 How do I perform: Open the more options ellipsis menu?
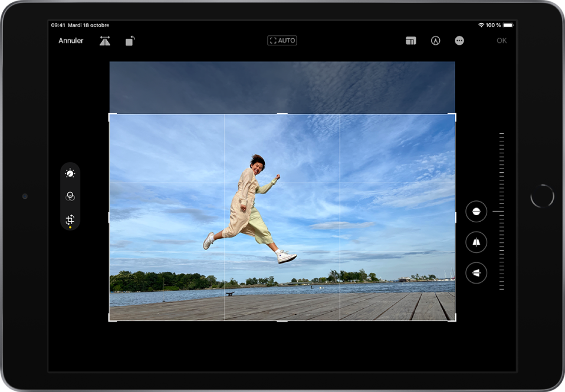459,41
